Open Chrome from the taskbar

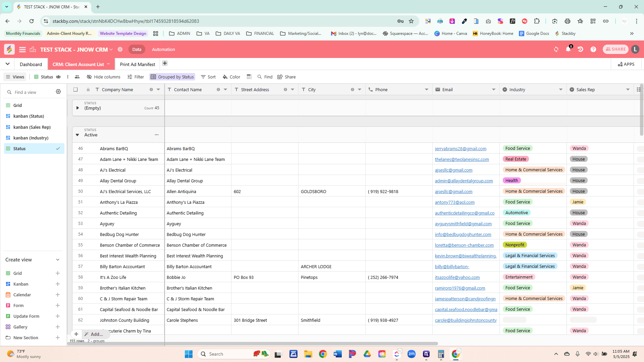323,354
